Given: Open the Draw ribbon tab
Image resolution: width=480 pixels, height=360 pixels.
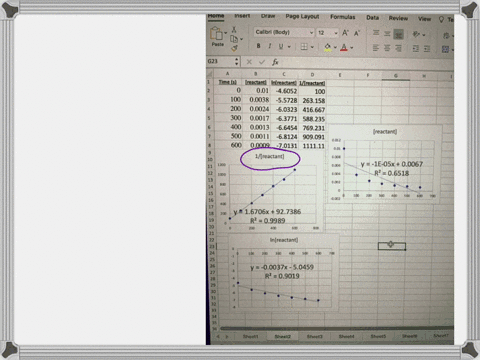Looking at the screenshot, I should pyautogui.click(x=268, y=16).
